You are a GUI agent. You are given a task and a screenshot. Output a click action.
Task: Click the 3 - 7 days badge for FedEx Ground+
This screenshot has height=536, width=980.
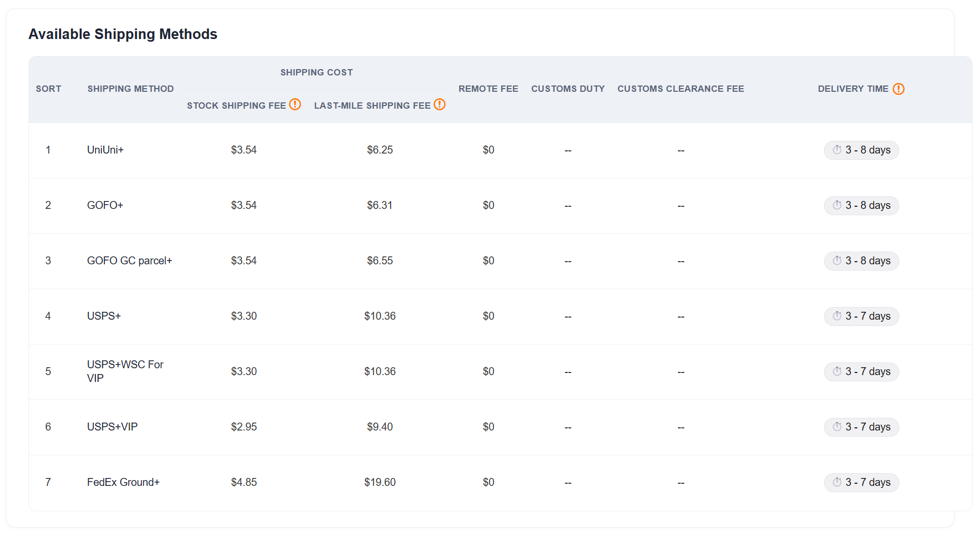[861, 482]
